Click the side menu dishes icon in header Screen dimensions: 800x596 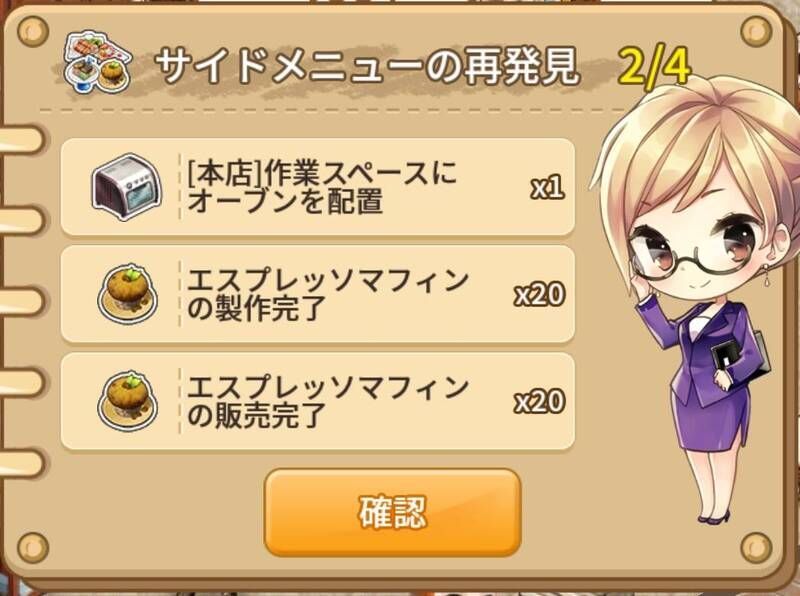pyautogui.click(x=98, y=62)
